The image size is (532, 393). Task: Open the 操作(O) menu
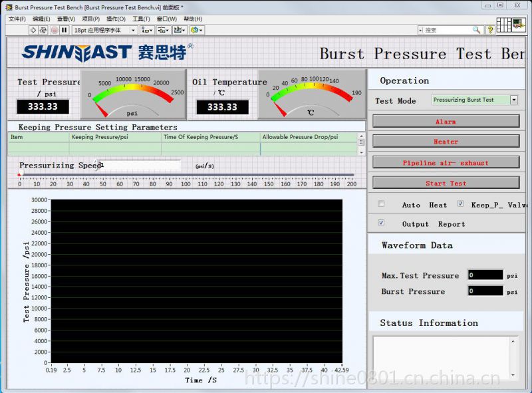click(x=116, y=19)
